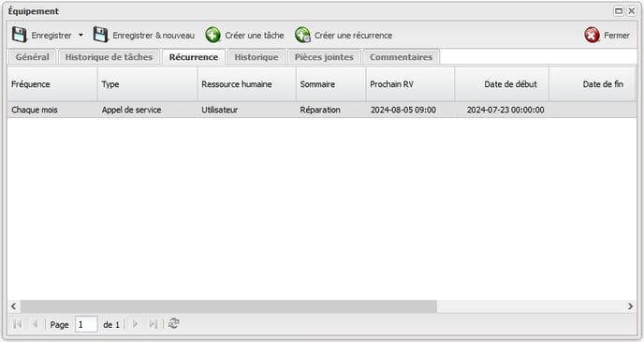Maximize the Équipement window

tap(619, 11)
